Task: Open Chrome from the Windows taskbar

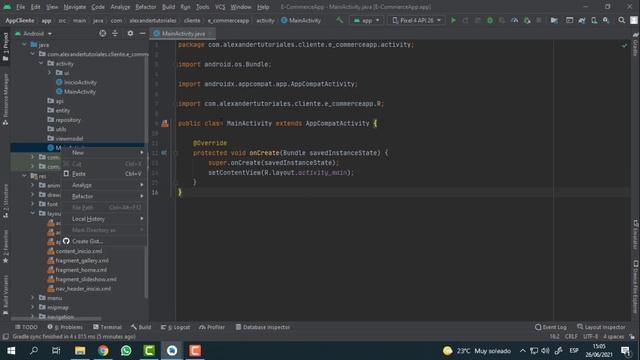Action: tap(103, 351)
